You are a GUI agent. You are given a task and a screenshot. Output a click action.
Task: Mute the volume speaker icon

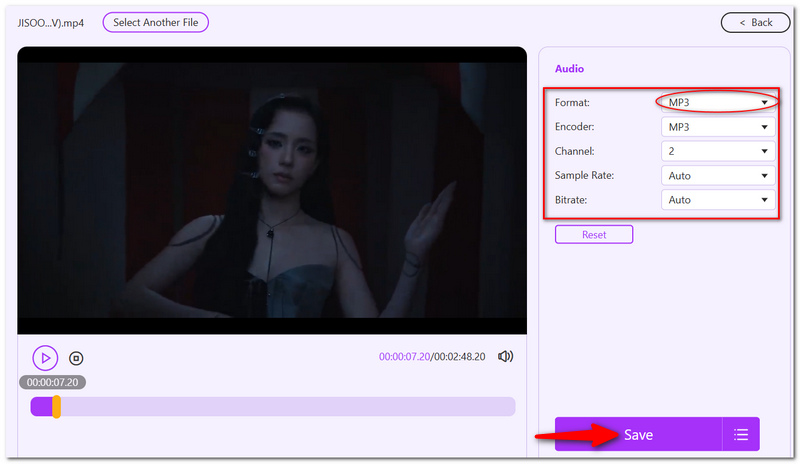tap(505, 356)
